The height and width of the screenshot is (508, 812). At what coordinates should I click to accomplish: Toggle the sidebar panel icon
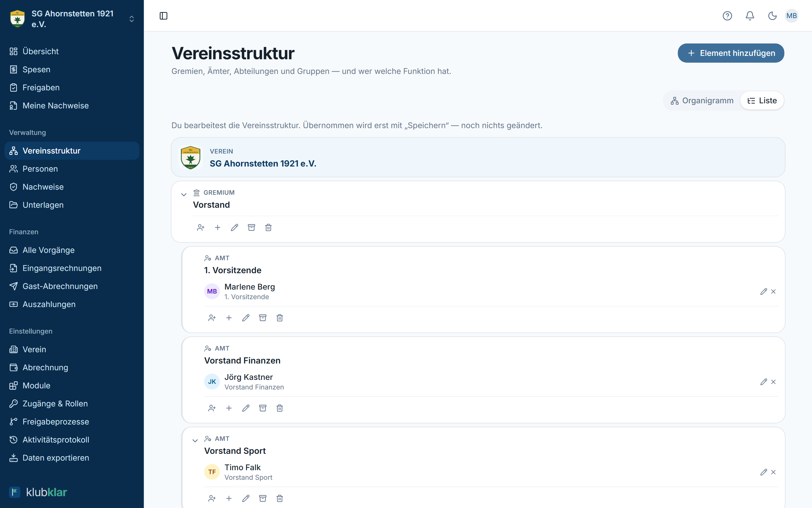pyautogui.click(x=164, y=16)
